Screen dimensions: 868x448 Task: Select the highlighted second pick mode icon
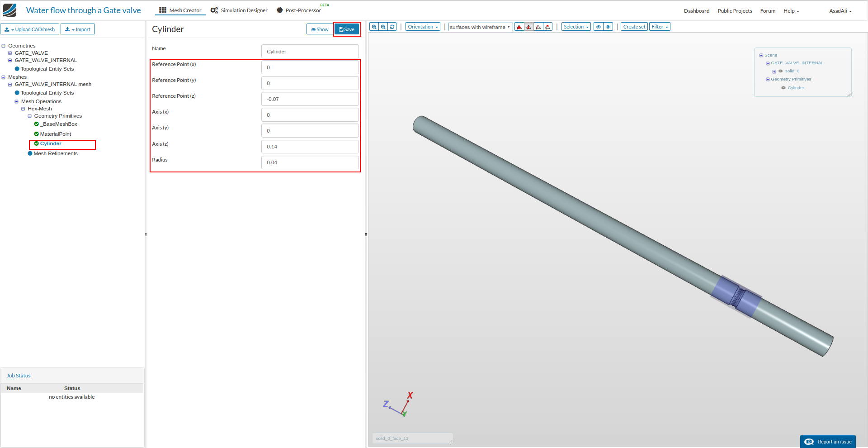529,27
